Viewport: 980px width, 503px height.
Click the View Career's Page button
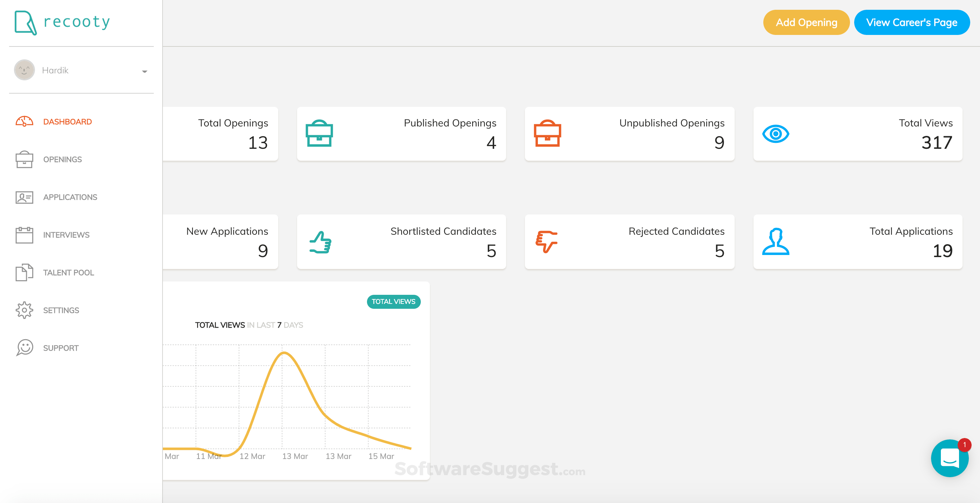911,22
